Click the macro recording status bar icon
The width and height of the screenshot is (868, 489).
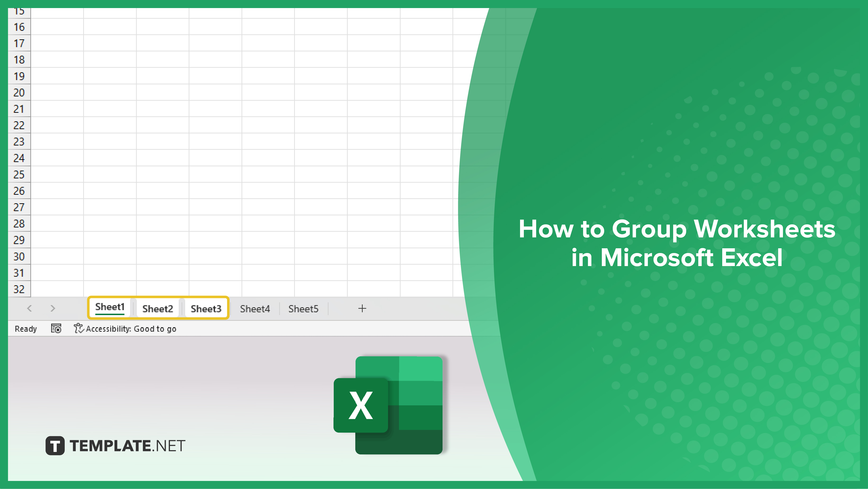56,328
